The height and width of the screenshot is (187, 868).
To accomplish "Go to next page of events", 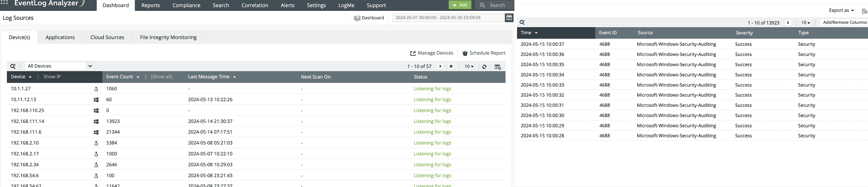I will (788, 23).
